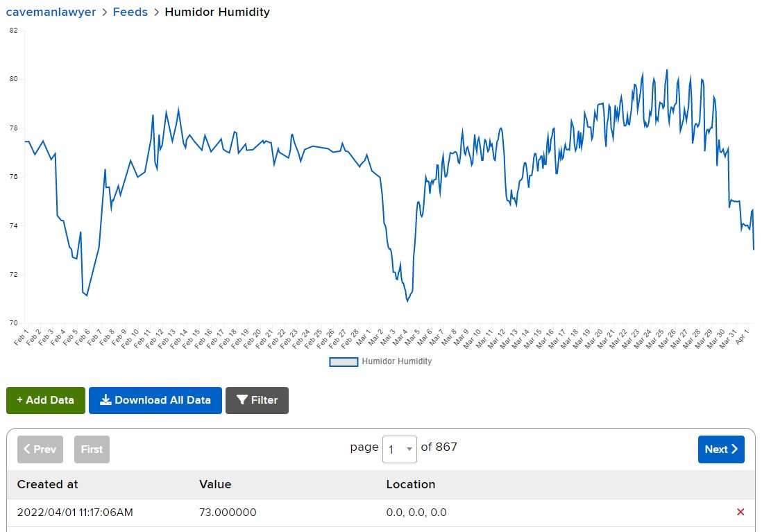Click the chart's lowest dip near Mar 4

(407, 301)
